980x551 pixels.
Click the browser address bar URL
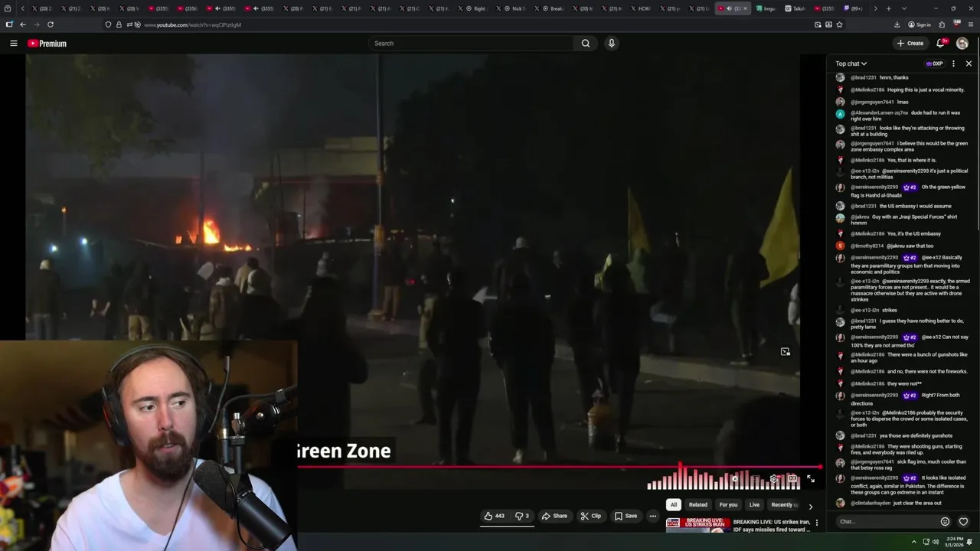tap(192, 25)
